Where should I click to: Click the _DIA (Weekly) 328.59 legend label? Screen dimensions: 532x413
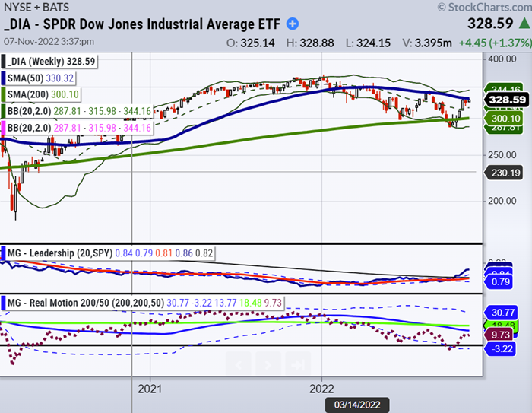[x=51, y=62]
